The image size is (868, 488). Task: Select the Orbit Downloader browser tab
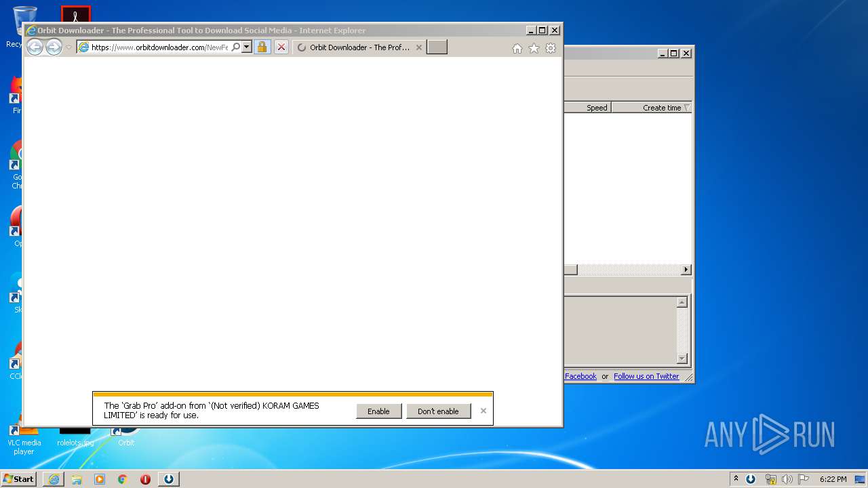(359, 47)
